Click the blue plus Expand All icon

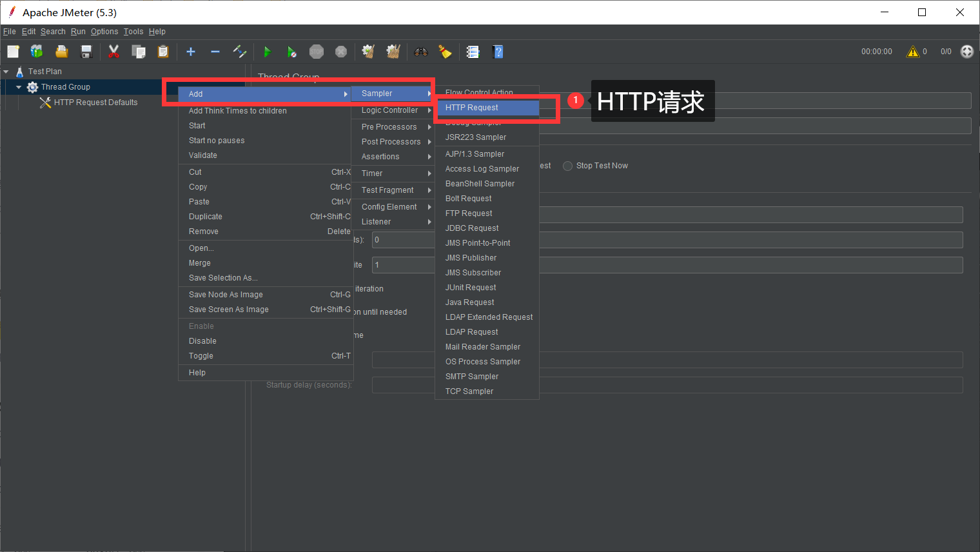click(x=191, y=52)
